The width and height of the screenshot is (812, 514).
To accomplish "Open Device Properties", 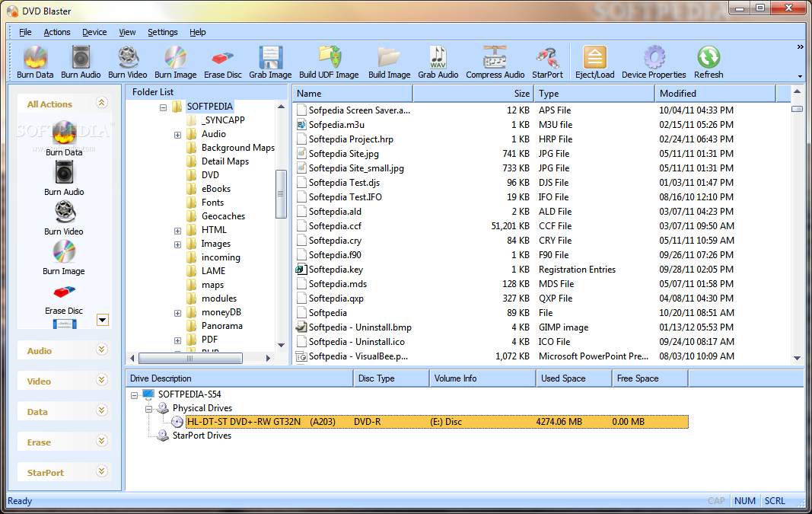I will (654, 62).
